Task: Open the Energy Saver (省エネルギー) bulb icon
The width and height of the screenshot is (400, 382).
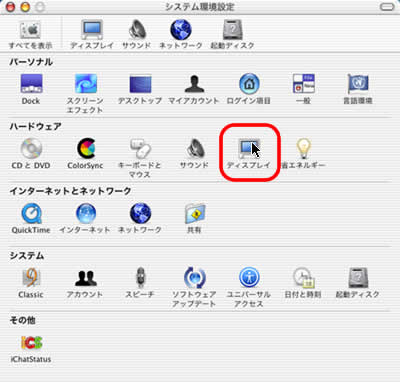Action: point(304,148)
